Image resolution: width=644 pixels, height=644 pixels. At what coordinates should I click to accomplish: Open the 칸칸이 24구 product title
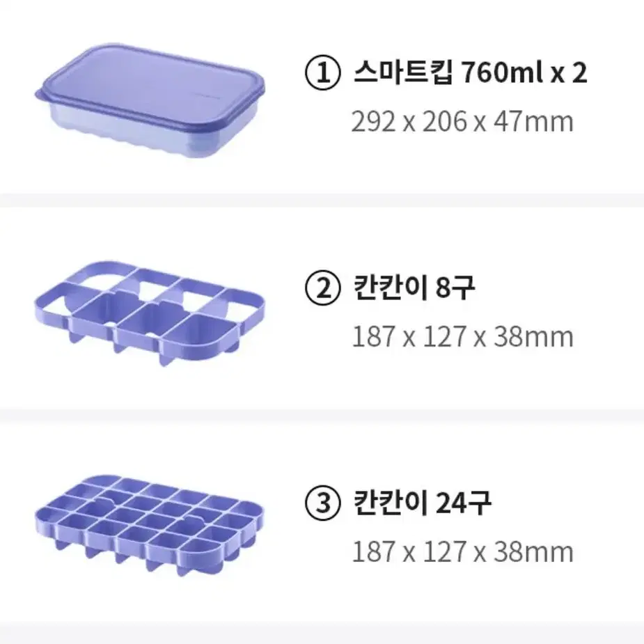pyautogui.click(x=422, y=502)
